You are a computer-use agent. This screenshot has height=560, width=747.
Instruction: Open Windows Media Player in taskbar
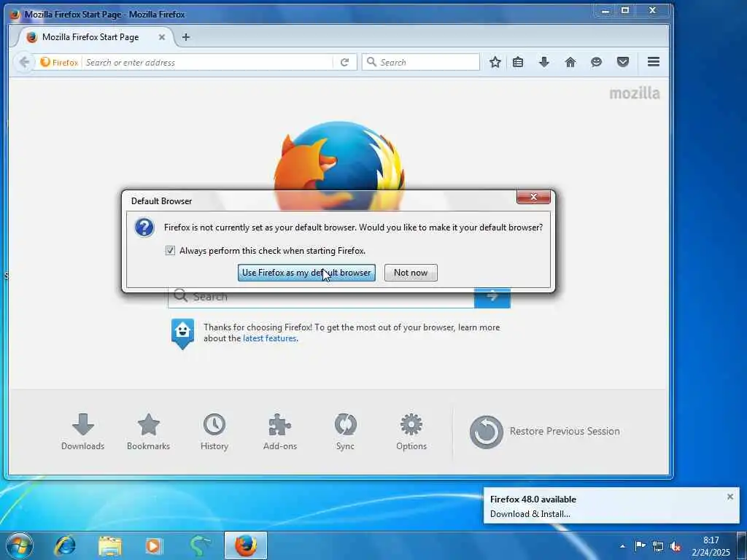[153, 545]
